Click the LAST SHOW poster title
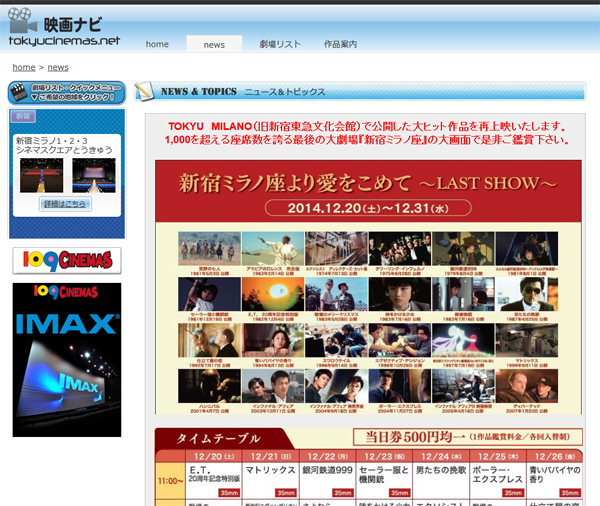Image resolution: width=600 pixels, height=506 pixels. click(x=368, y=183)
